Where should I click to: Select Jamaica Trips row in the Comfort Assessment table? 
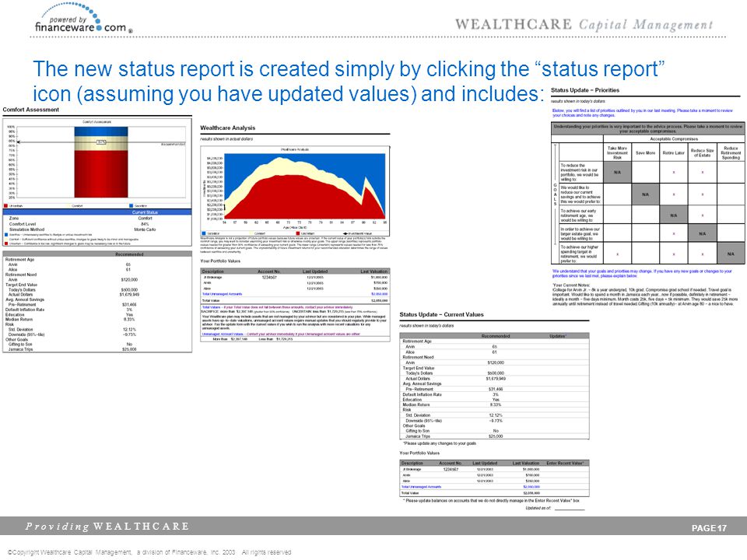pos(97,349)
